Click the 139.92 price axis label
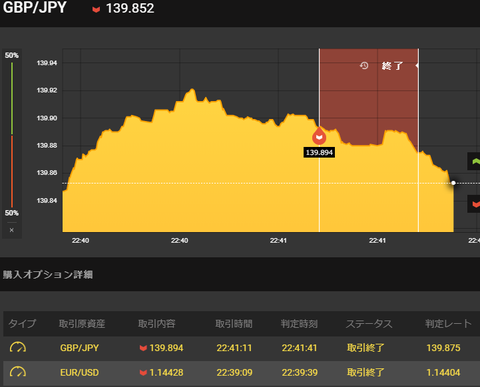 pyautogui.click(x=47, y=91)
